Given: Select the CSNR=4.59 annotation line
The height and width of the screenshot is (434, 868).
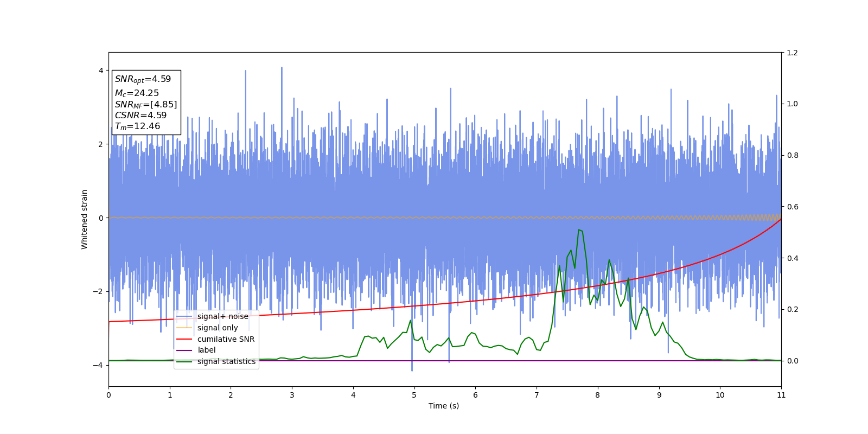Looking at the screenshot, I should [141, 116].
